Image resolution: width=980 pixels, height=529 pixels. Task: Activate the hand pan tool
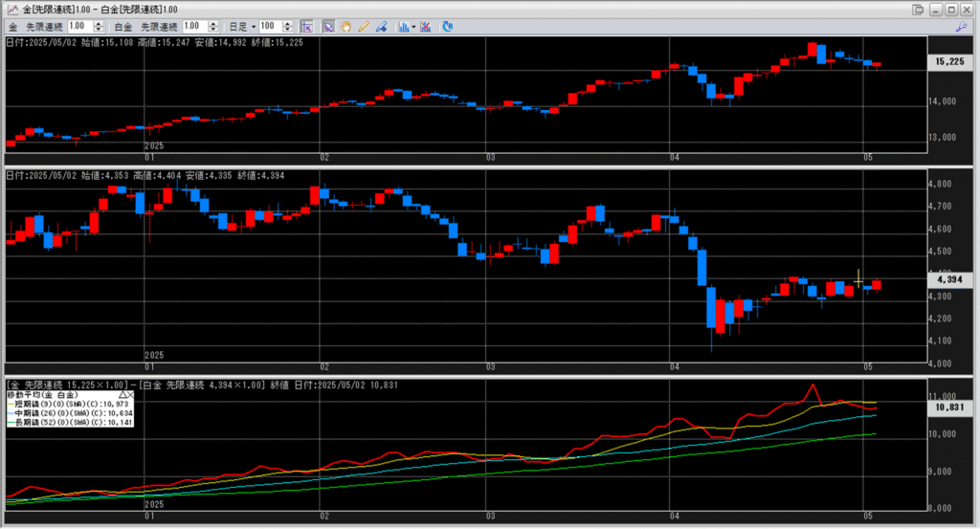(345, 26)
